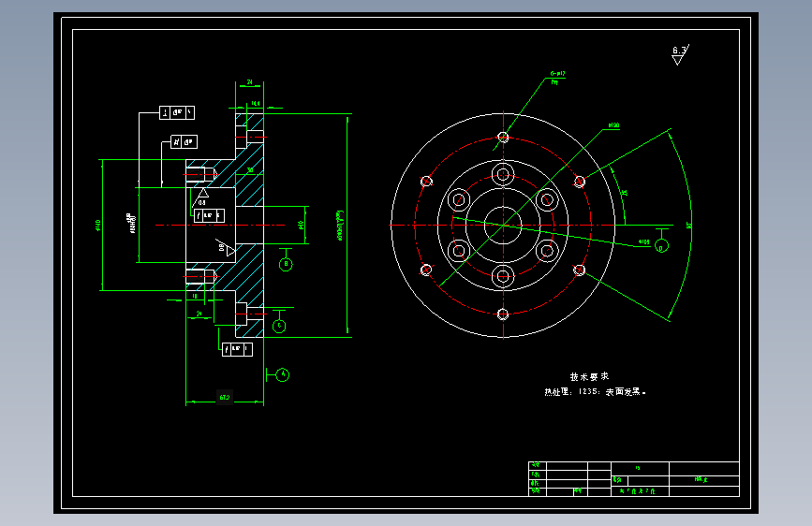The image size is (812, 526).
Task: Click the 技术要求 heading text
Action: coord(589,377)
